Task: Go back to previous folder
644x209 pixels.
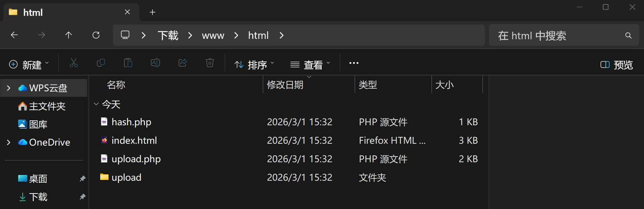Action: coord(14,35)
